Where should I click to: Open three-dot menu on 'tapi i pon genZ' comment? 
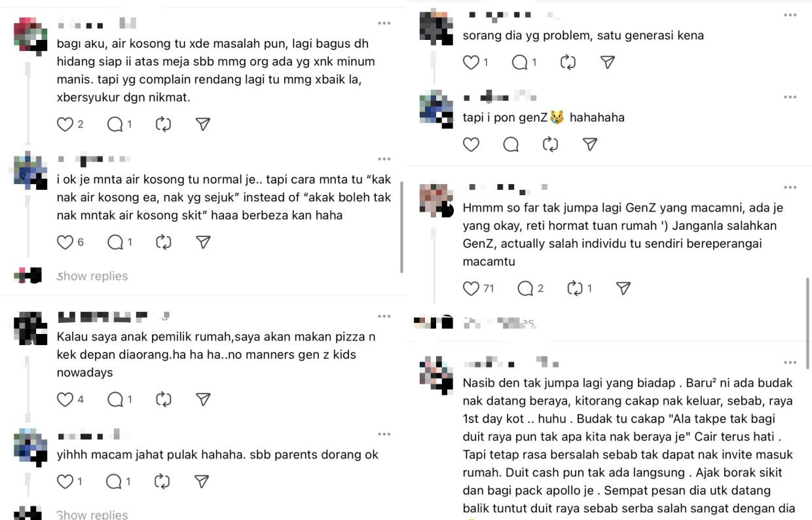[790, 97]
